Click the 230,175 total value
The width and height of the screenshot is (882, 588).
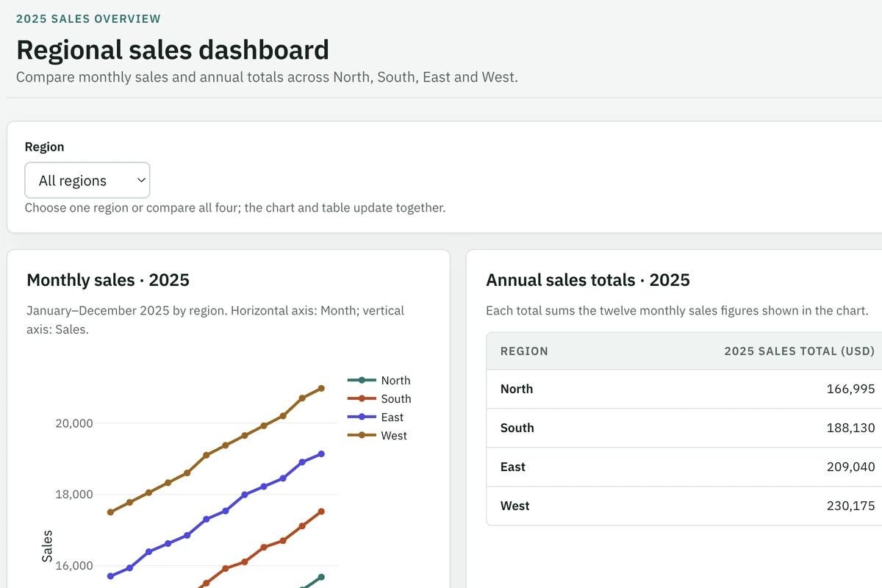tap(851, 506)
